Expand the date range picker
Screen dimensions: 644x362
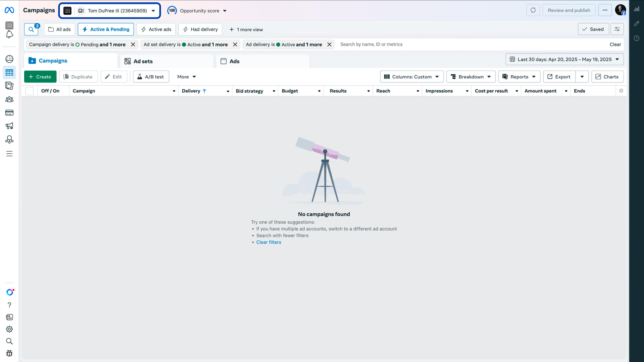tap(565, 59)
